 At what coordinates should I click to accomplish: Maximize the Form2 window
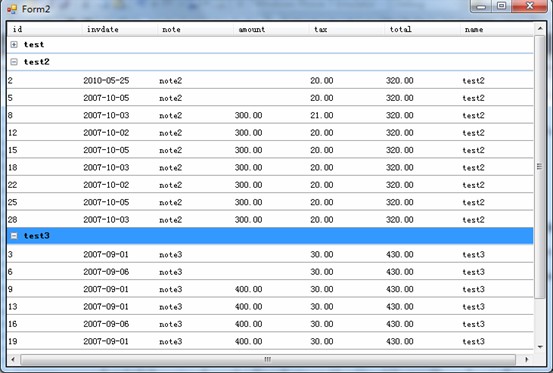pyautogui.click(x=502, y=6)
